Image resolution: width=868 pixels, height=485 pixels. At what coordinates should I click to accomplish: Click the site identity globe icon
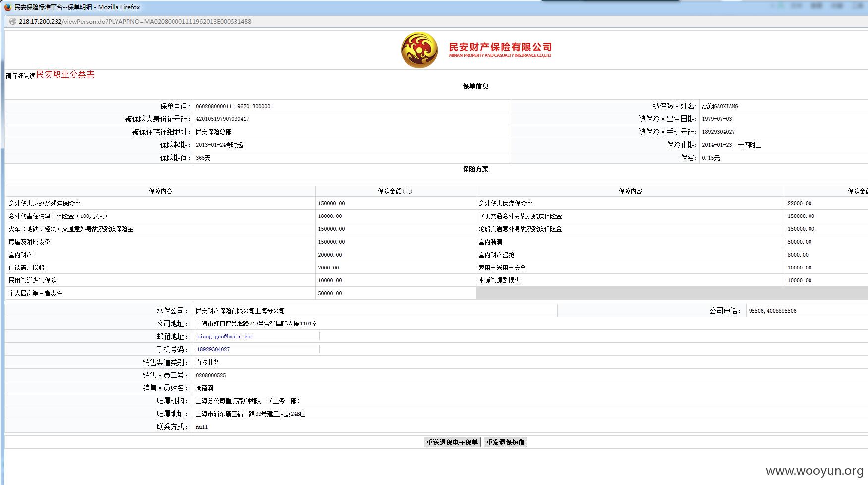click(x=13, y=21)
